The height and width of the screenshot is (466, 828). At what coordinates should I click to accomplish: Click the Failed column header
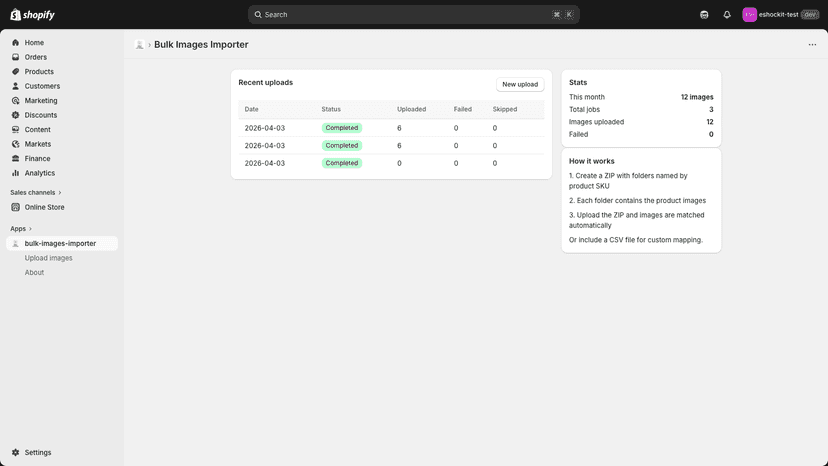click(463, 109)
